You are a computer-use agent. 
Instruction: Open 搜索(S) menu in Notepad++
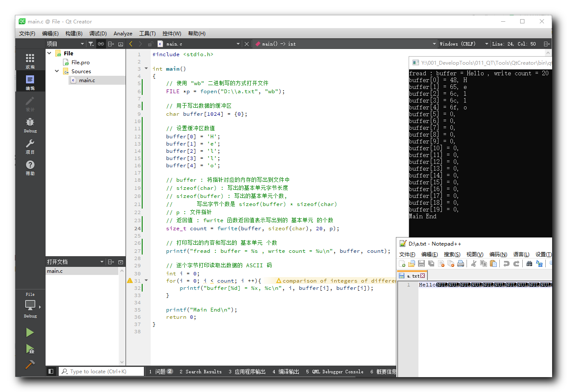452,254
